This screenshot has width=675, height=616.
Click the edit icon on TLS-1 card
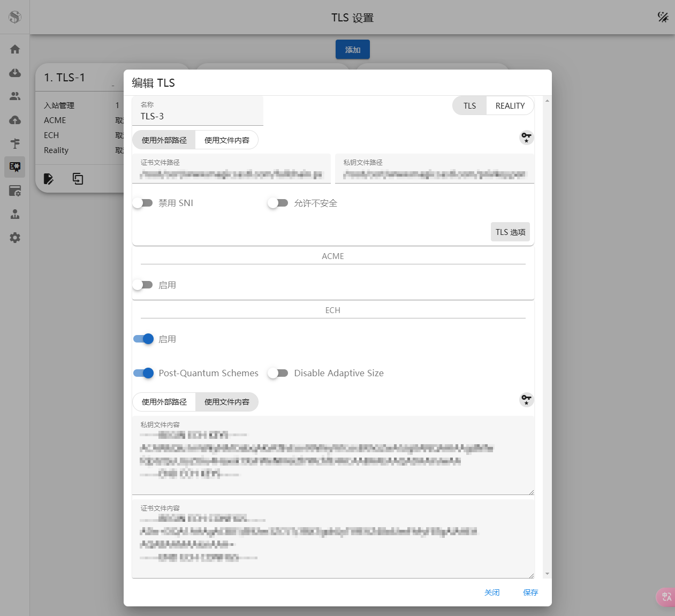[x=49, y=179]
